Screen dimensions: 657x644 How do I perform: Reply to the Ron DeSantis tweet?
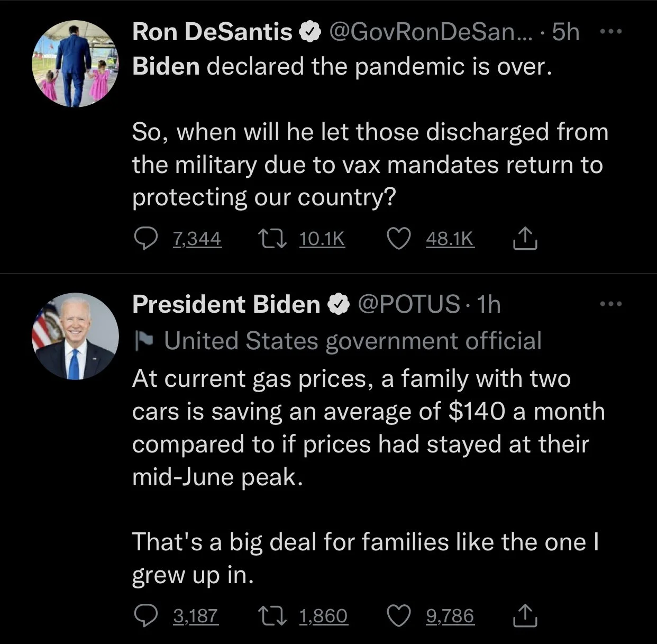[145, 239]
